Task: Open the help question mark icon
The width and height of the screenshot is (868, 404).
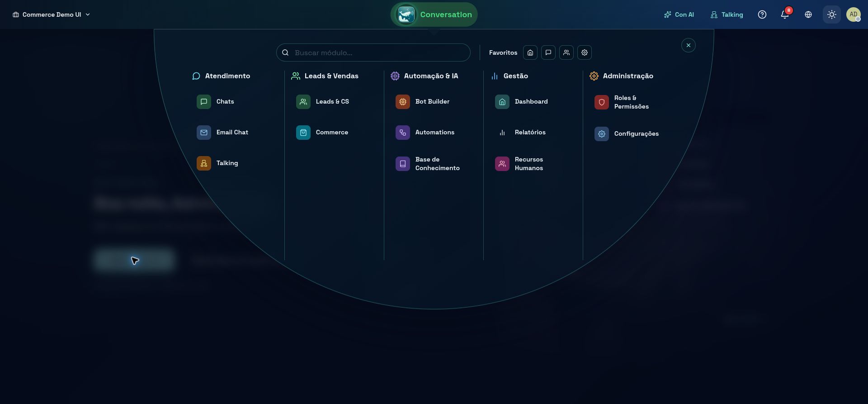Action: pos(762,14)
